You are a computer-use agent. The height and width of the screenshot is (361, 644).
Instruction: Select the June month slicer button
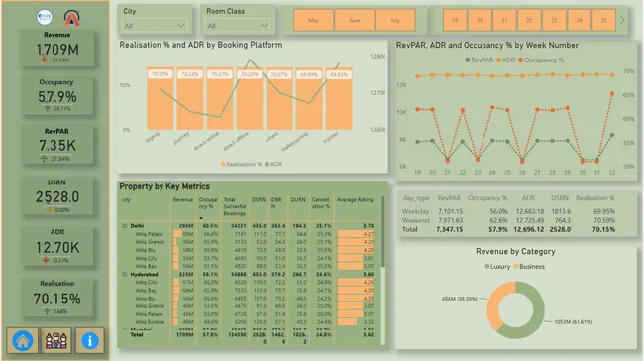[355, 20]
